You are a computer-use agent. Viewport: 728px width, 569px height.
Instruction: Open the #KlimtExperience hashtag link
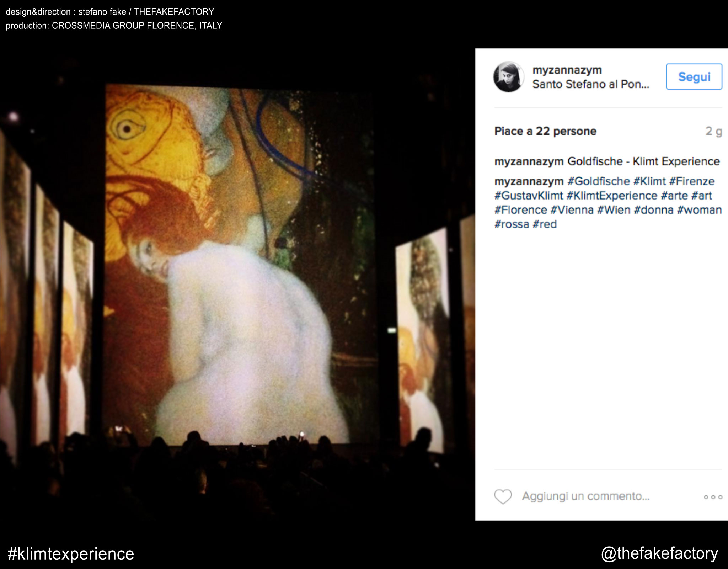click(612, 196)
